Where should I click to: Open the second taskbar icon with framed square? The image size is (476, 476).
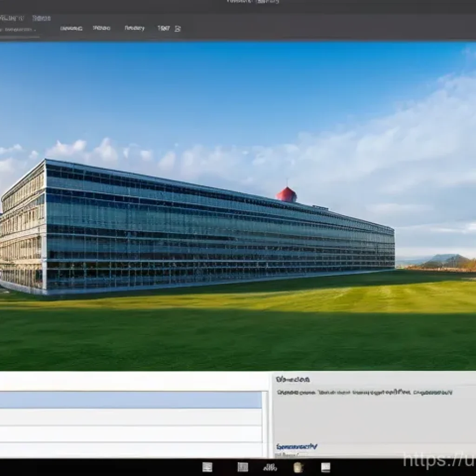243,467
